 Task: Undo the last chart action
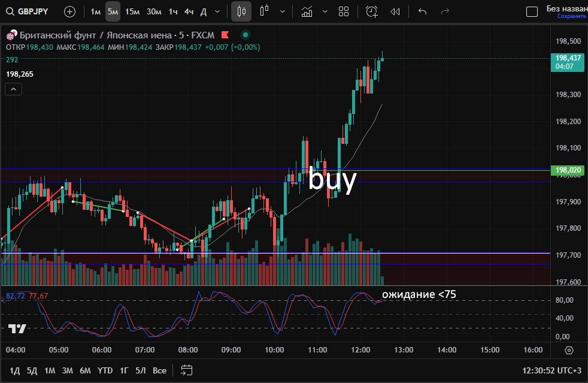[423, 11]
